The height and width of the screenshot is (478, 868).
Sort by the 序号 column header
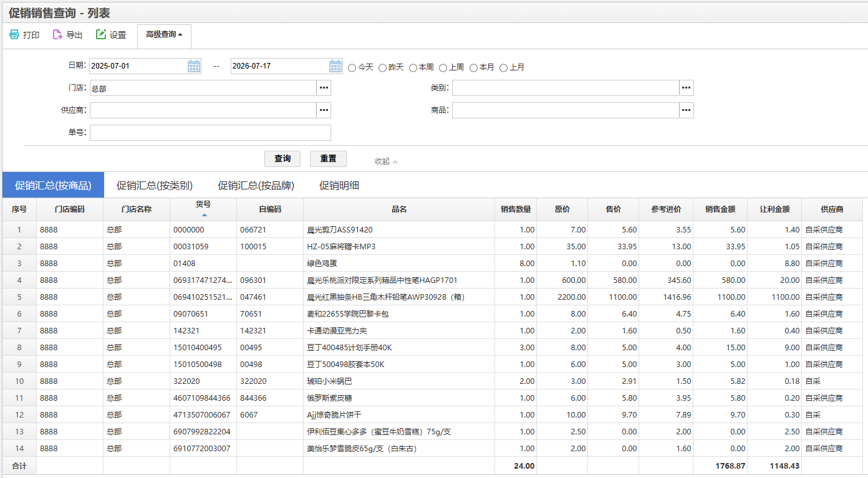(19, 209)
